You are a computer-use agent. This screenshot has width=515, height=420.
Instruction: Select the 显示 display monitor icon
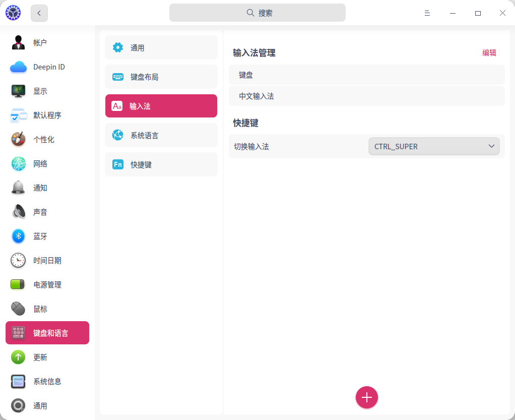tap(19, 91)
